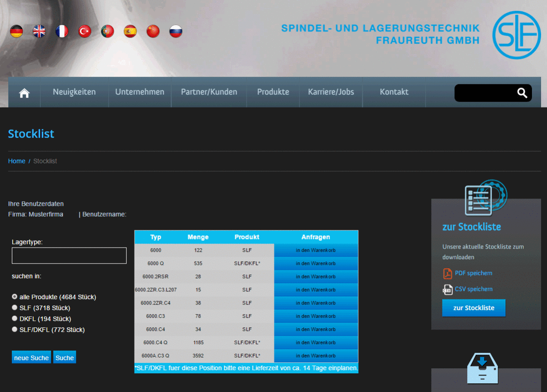Select 'SLF (3718 Stück)' radio option
Screen dimensions: 547x392
click(x=15, y=308)
